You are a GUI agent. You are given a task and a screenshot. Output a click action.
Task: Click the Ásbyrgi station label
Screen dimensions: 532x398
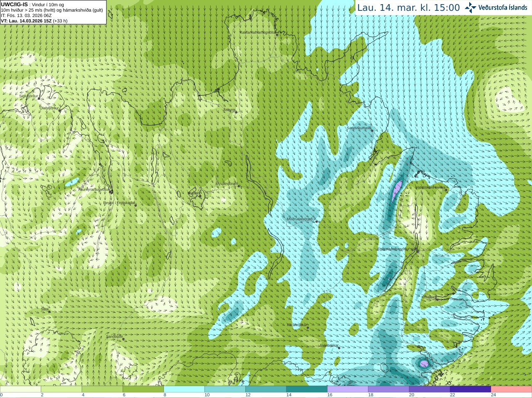pos(229,110)
